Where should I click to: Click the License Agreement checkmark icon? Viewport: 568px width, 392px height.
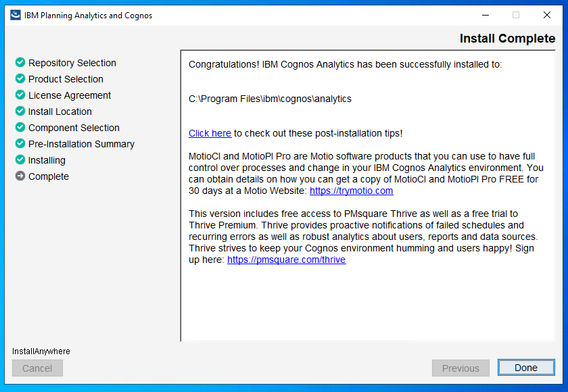point(20,95)
